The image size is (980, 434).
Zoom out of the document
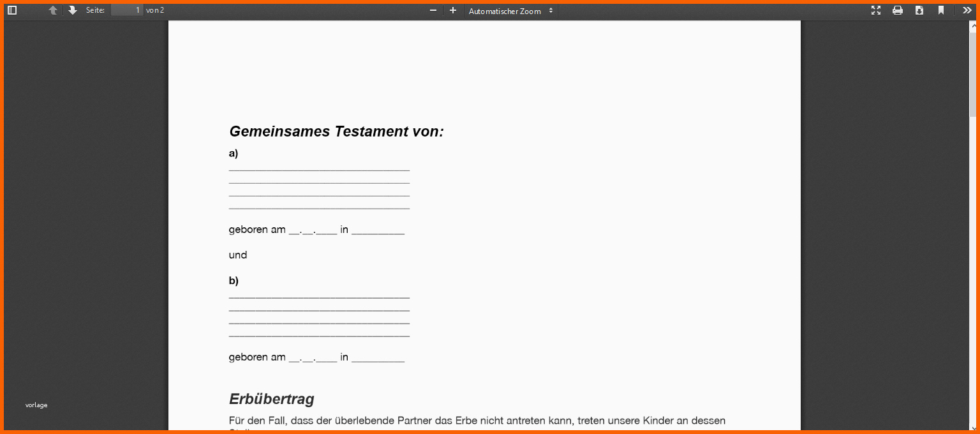click(433, 10)
